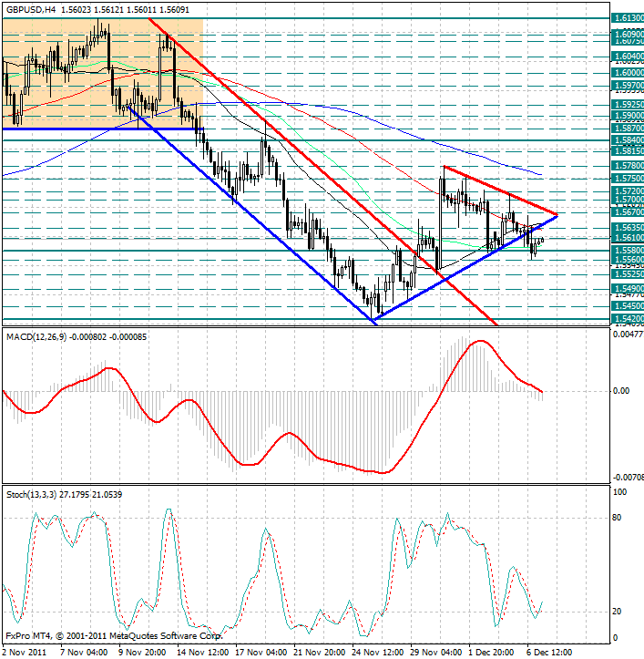Select the 1.5870 price level label
This screenshot has height=659, width=644.
pos(628,128)
